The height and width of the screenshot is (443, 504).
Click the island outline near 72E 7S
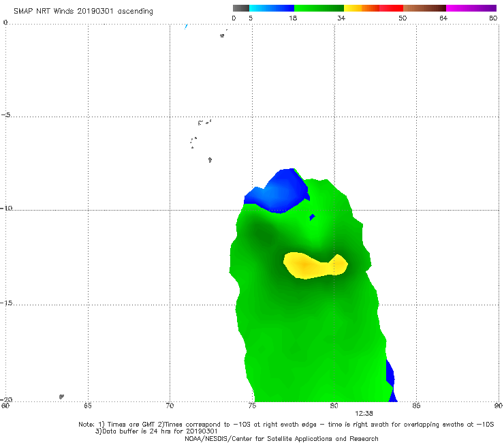(210, 159)
